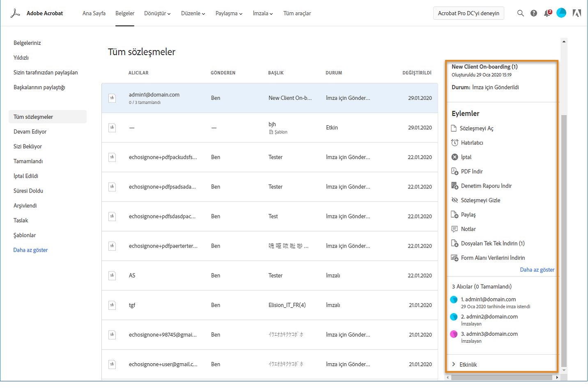
Task: Open the Paylaşma dropdown menu
Action: tap(229, 13)
